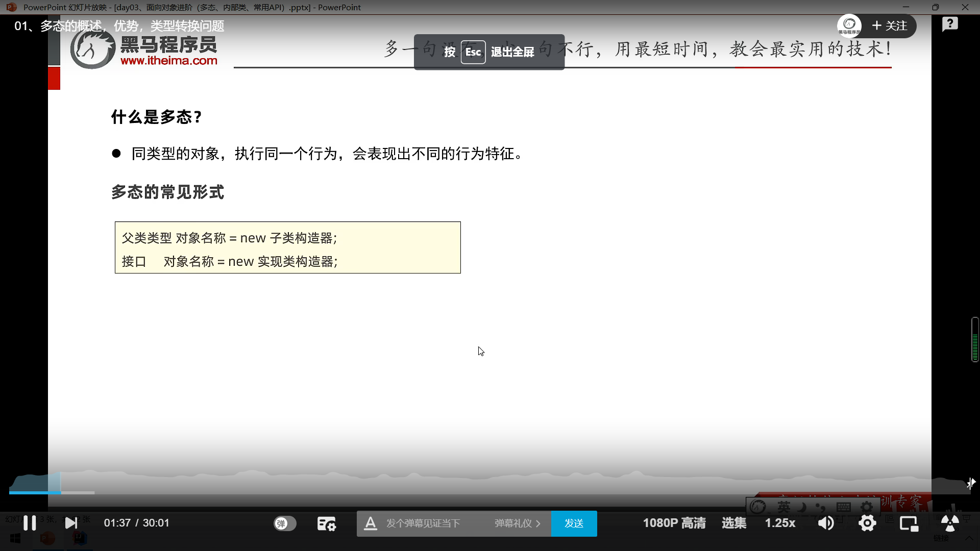Viewport: 980px width, 551px height.
Task: Open player settings gear
Action: coord(867,523)
